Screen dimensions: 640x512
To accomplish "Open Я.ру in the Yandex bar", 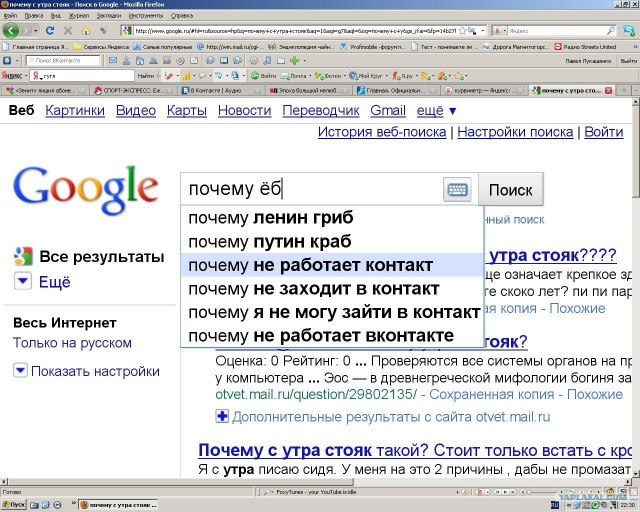I will click(403, 76).
